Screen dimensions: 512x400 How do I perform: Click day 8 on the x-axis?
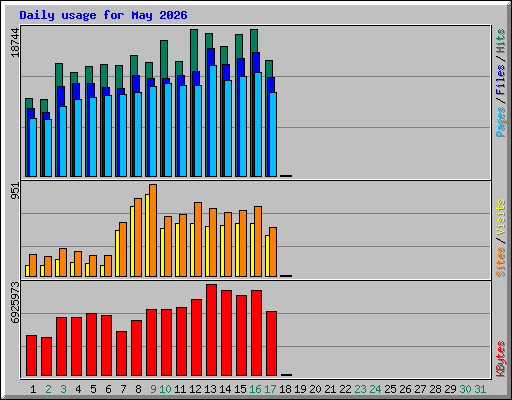(138, 389)
